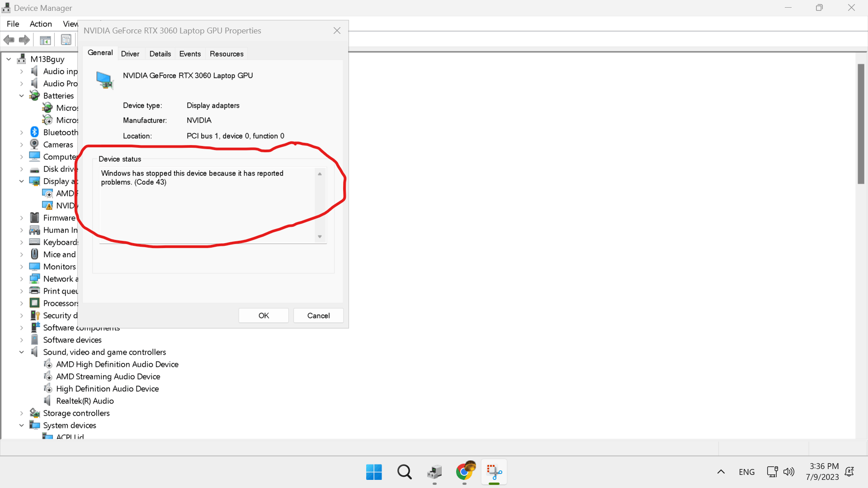This screenshot has height=488, width=868.
Task: Open the notifications bell icon
Action: [849, 472]
